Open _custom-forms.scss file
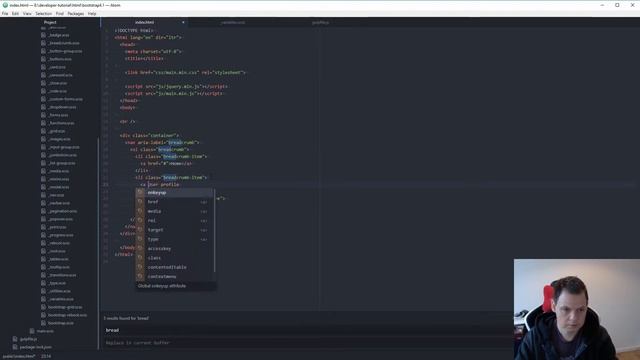 tap(65, 99)
